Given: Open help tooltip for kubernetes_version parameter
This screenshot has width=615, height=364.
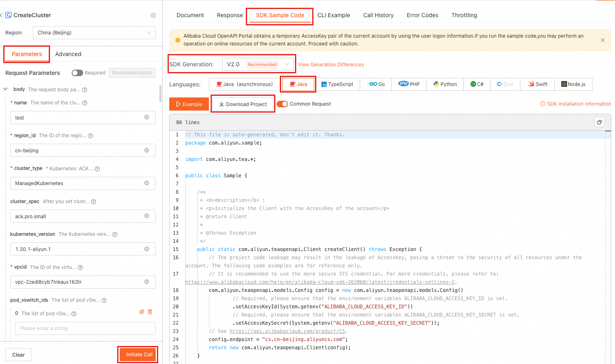Looking at the screenshot, I should [x=115, y=234].
